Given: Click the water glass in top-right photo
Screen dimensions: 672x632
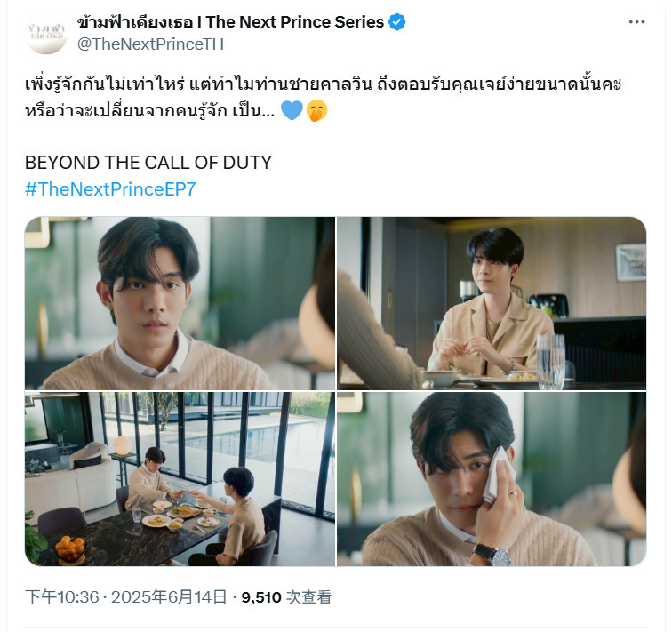Looking at the screenshot, I should tap(551, 361).
